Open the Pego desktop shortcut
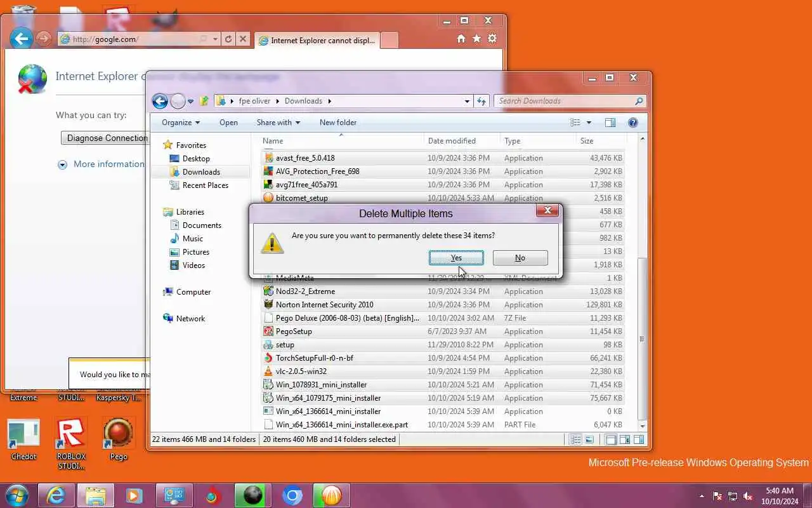This screenshot has width=812, height=508. (x=119, y=439)
